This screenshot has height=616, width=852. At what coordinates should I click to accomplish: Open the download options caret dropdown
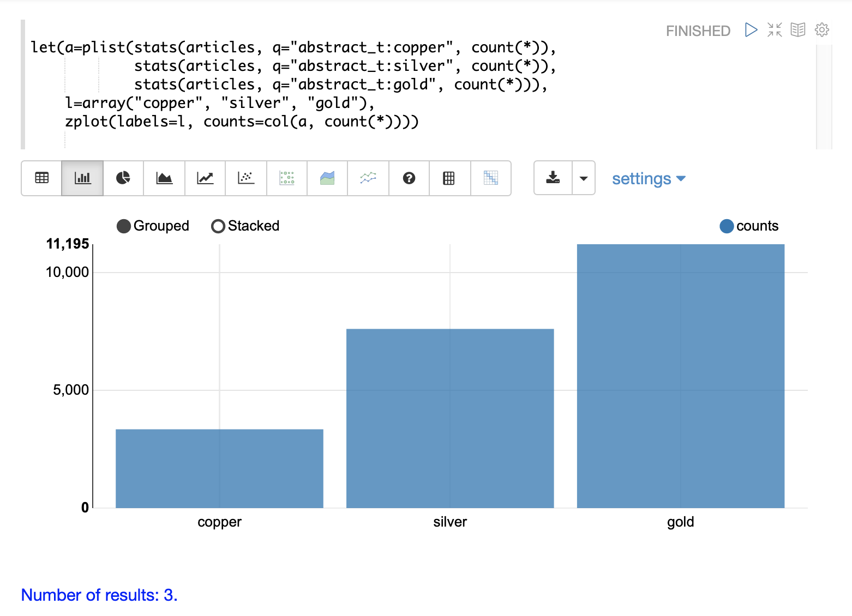click(584, 178)
